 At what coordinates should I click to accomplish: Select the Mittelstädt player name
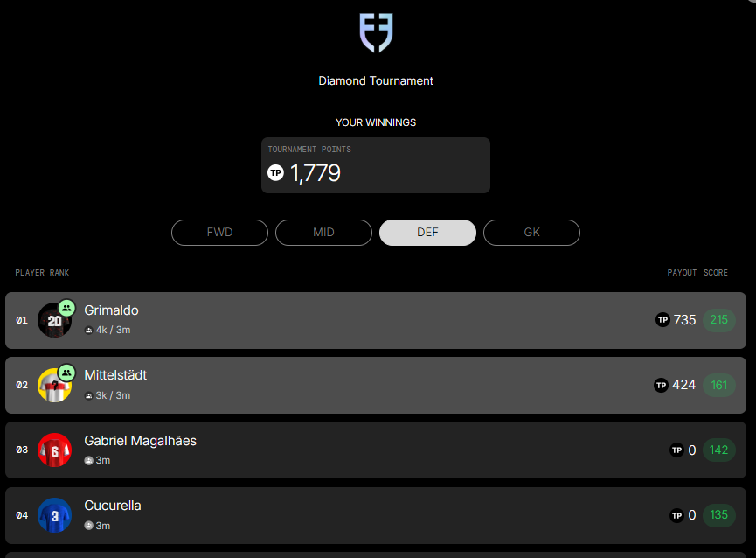pyautogui.click(x=115, y=375)
